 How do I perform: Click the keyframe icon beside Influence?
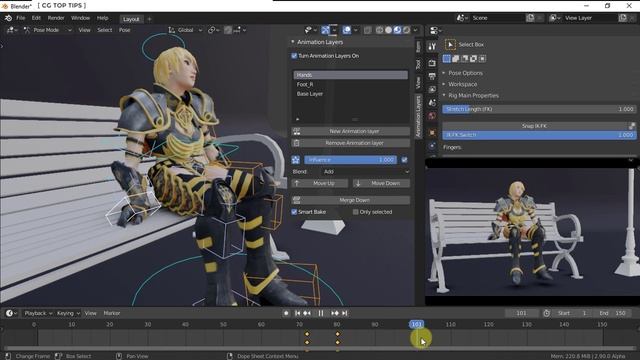pos(296,160)
